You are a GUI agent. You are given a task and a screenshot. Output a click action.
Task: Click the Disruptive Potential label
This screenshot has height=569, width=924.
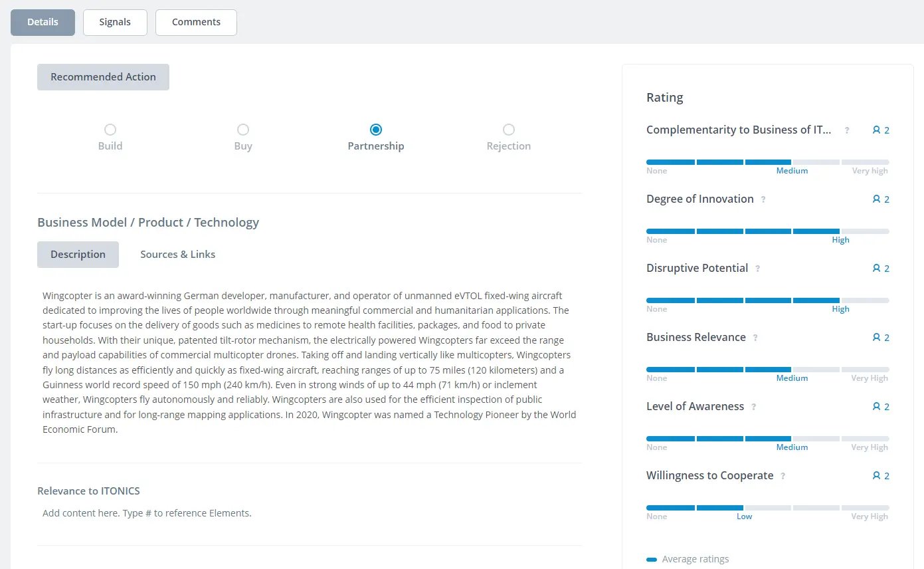pos(697,269)
